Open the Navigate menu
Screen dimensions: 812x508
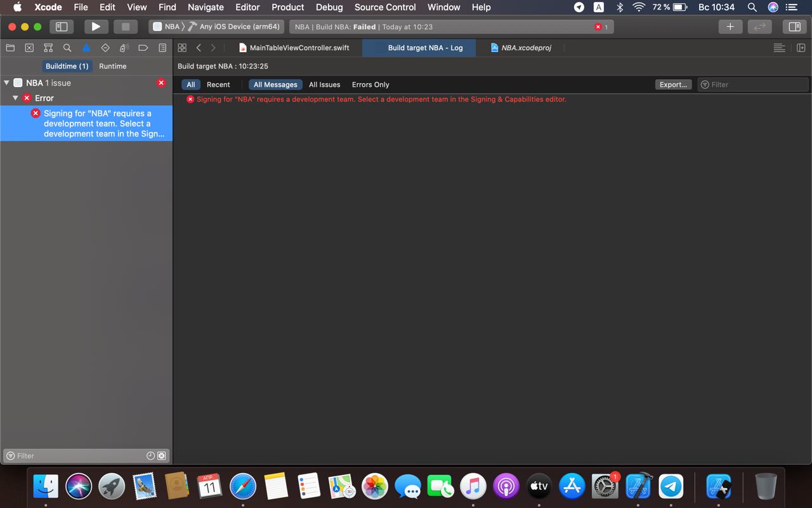[x=206, y=7]
